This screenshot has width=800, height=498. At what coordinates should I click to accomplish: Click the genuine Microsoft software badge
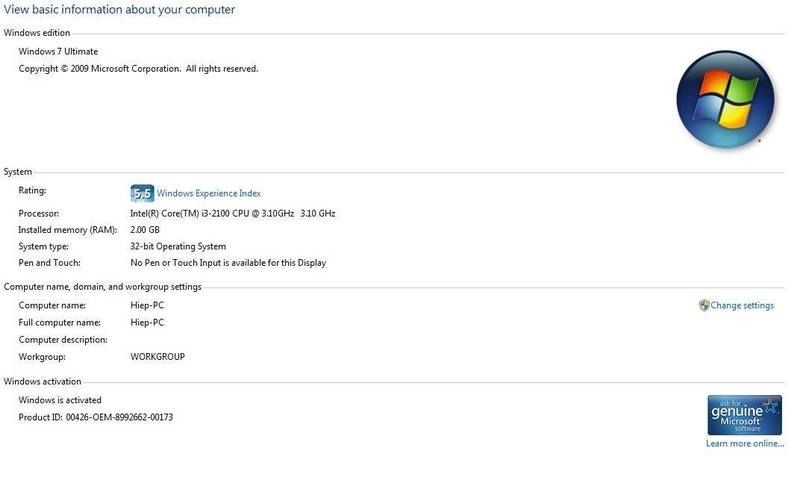click(x=744, y=415)
